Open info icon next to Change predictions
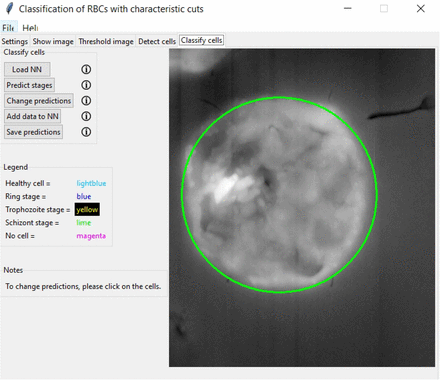The height and width of the screenshot is (380, 440). 86,101
